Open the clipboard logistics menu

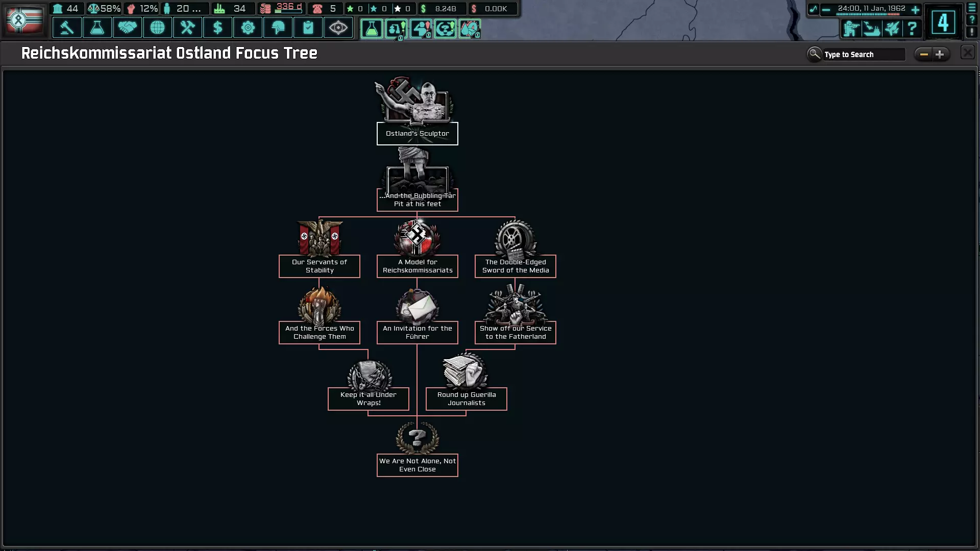tap(308, 28)
